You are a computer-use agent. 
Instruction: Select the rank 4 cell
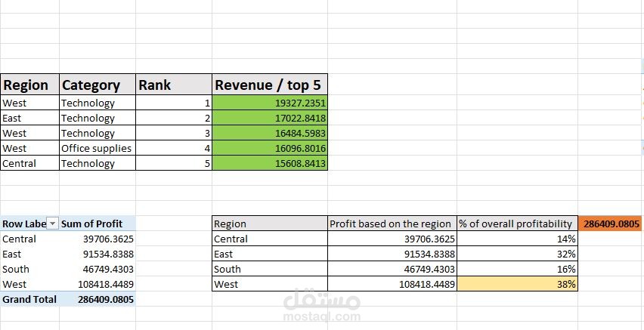pyautogui.click(x=174, y=148)
